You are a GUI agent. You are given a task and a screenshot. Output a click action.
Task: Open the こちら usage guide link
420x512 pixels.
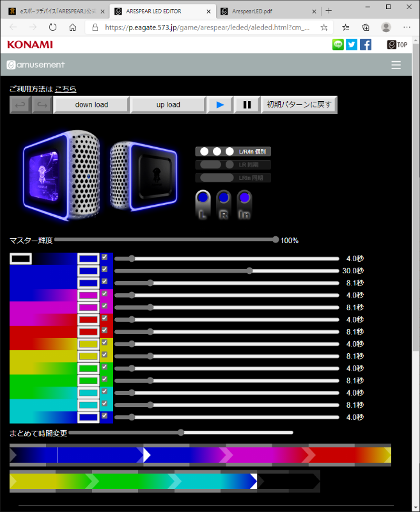pos(66,89)
